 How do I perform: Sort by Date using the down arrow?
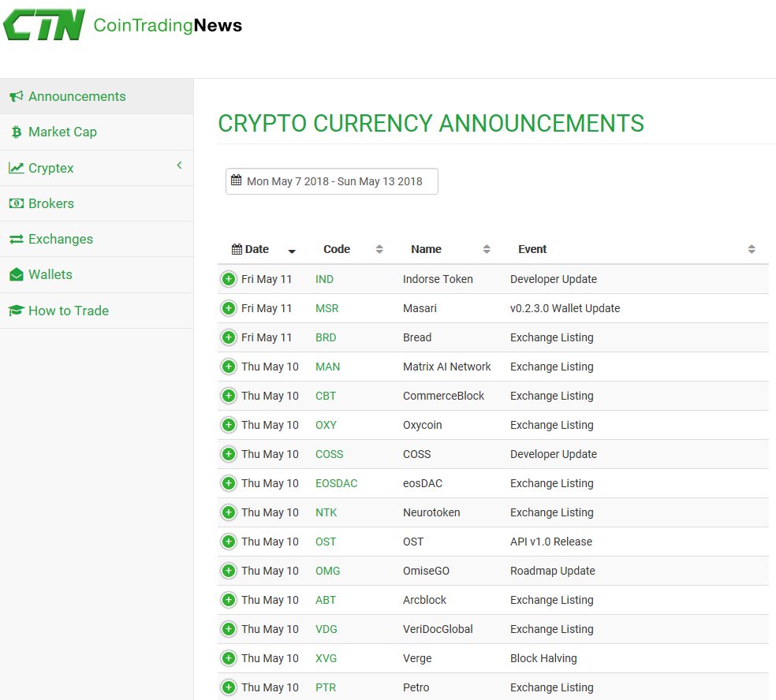[x=292, y=251]
